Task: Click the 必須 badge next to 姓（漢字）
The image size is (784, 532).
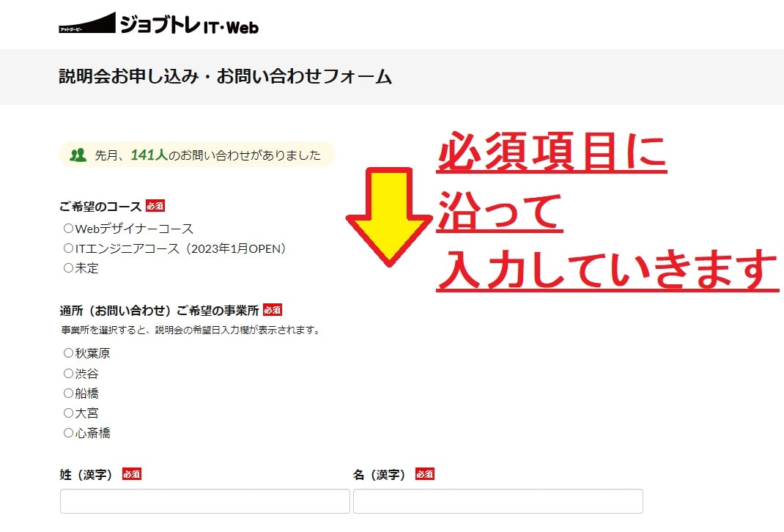Action: click(x=132, y=474)
